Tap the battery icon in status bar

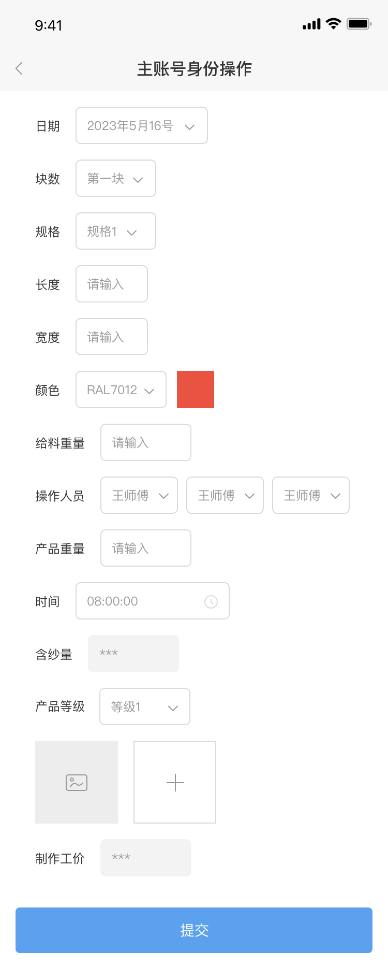click(x=359, y=24)
